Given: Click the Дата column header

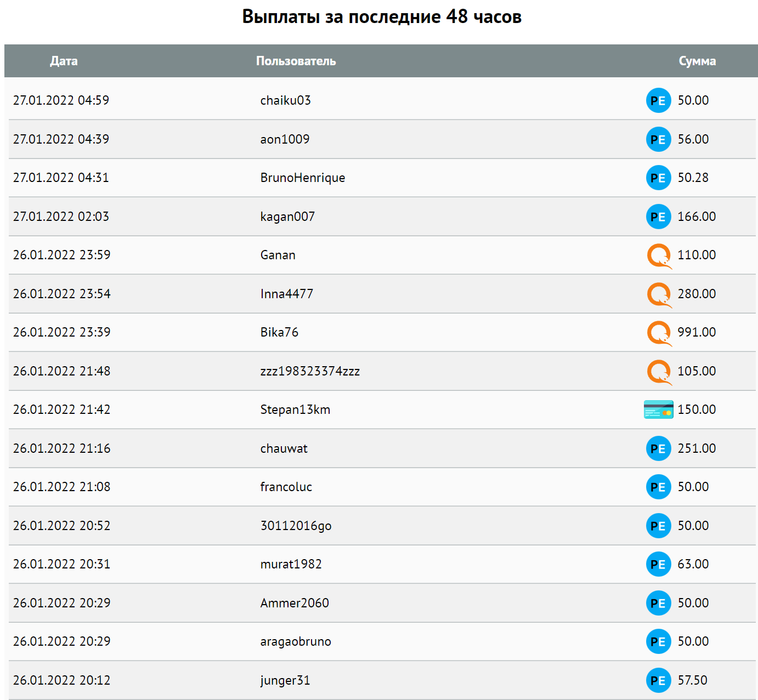Looking at the screenshot, I should pyautogui.click(x=64, y=61).
